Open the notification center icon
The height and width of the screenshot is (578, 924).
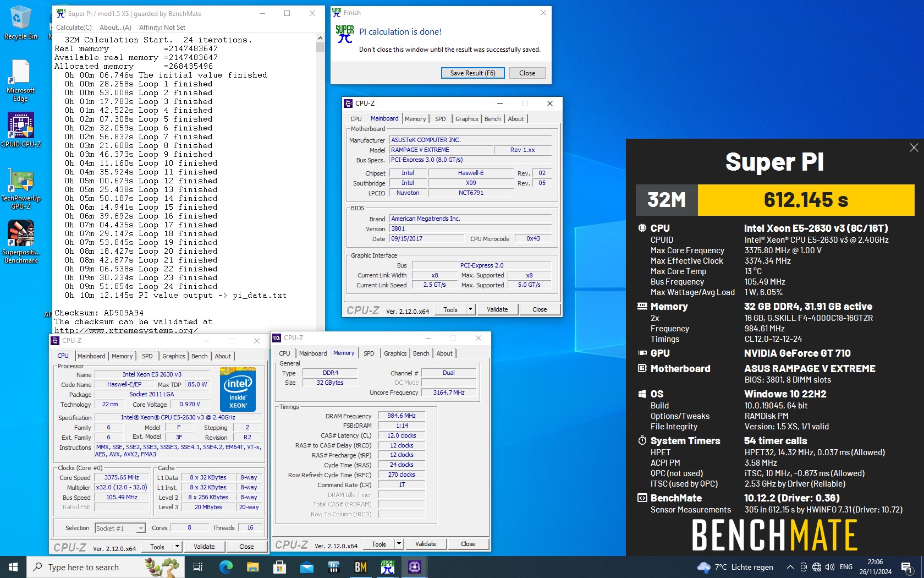pyautogui.click(x=907, y=567)
